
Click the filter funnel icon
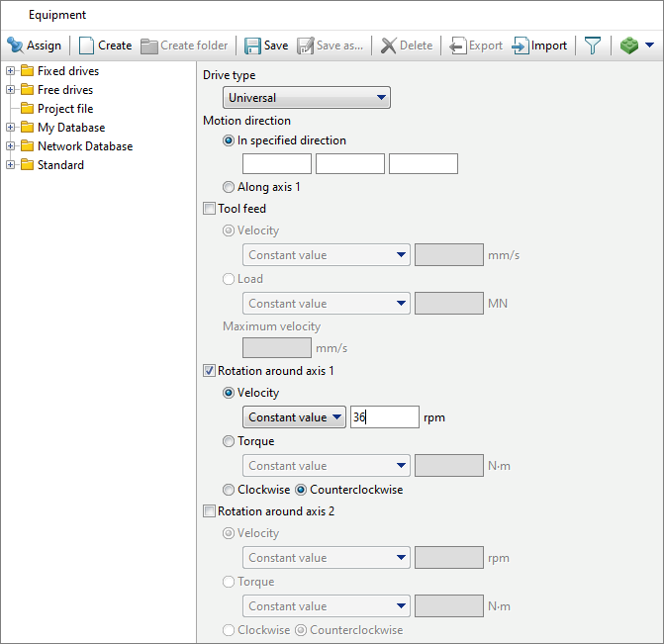point(593,46)
